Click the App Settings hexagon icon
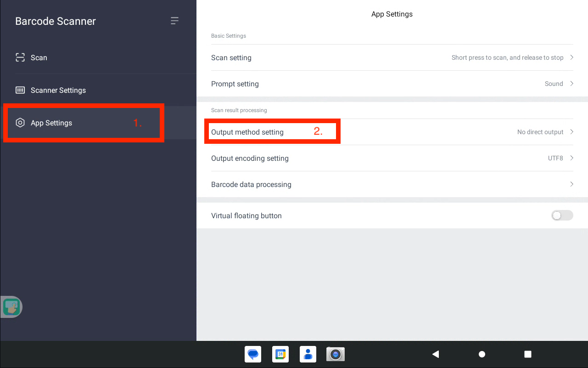The width and height of the screenshot is (588, 368). (20, 123)
